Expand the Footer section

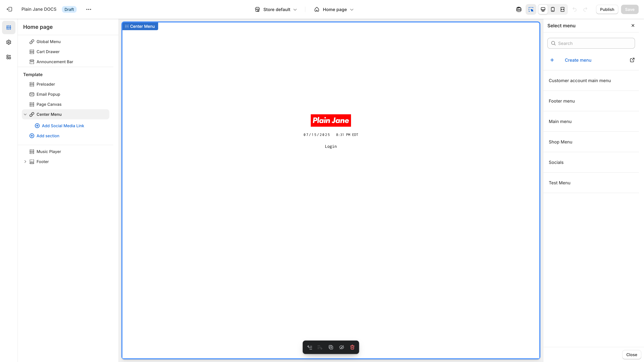tap(25, 161)
